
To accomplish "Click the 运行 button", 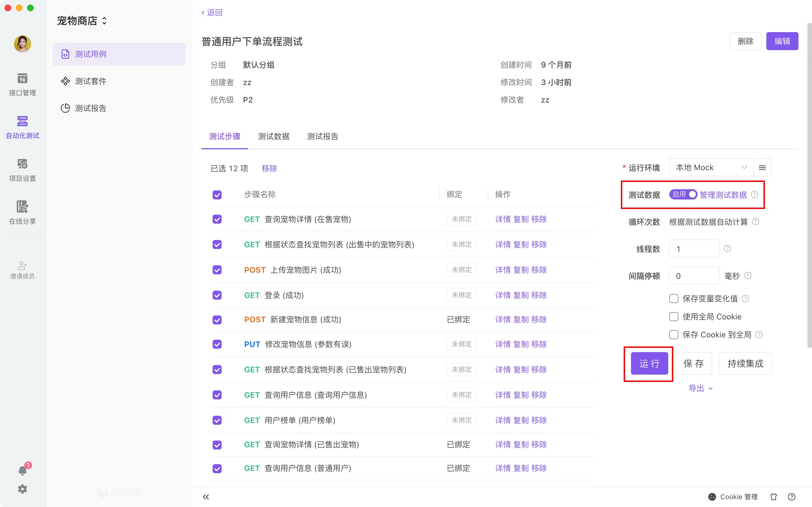I will pos(649,363).
